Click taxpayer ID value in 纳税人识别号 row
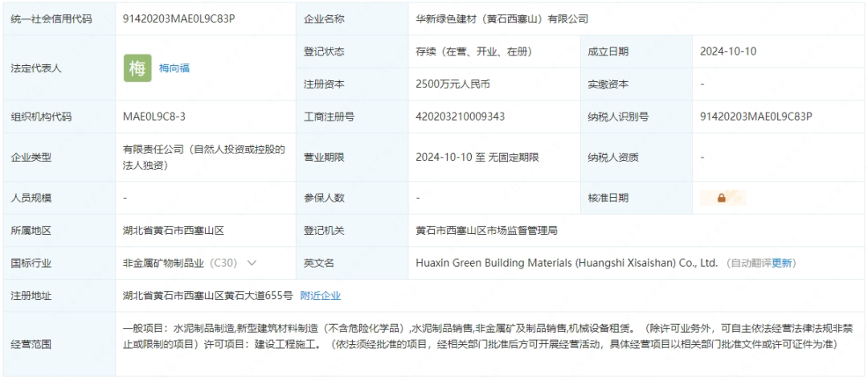Image resolution: width=868 pixels, height=381 pixels. click(755, 117)
